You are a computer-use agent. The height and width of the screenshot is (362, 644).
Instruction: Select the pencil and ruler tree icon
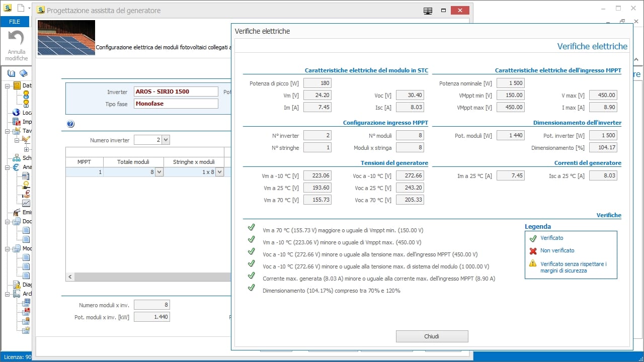(26, 140)
